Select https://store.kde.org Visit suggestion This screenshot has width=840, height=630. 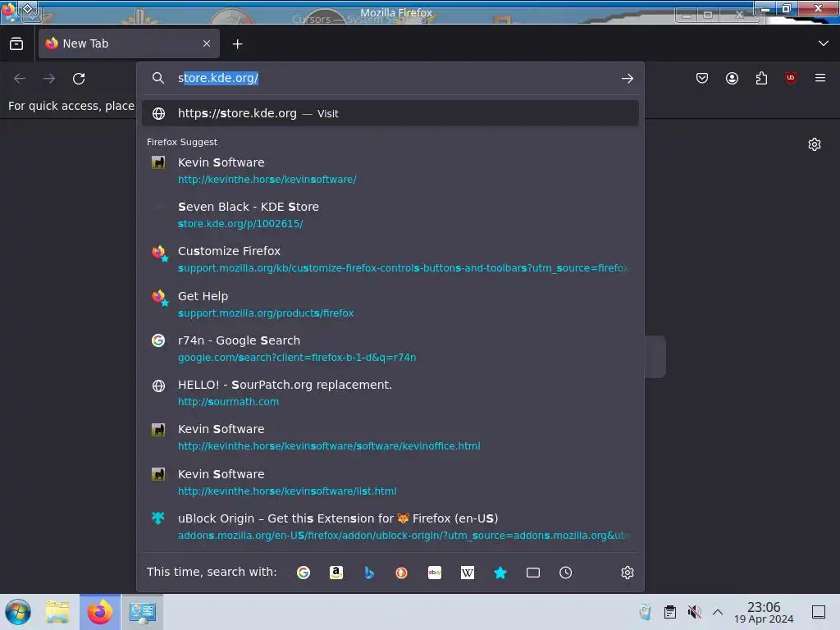click(x=390, y=113)
